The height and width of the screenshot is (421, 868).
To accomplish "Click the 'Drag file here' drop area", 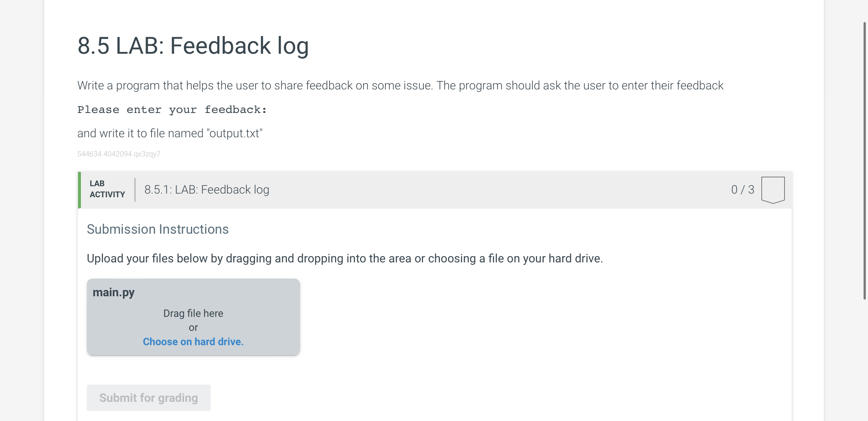I will (x=193, y=313).
